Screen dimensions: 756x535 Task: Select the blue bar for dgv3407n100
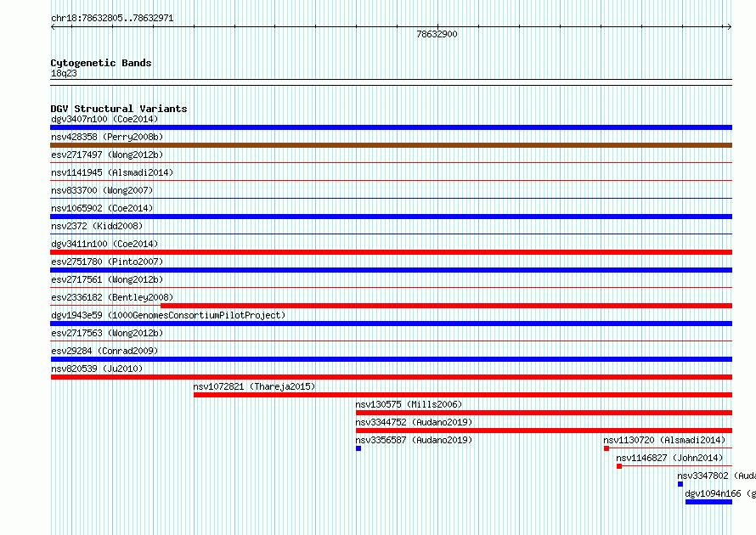coord(391,127)
